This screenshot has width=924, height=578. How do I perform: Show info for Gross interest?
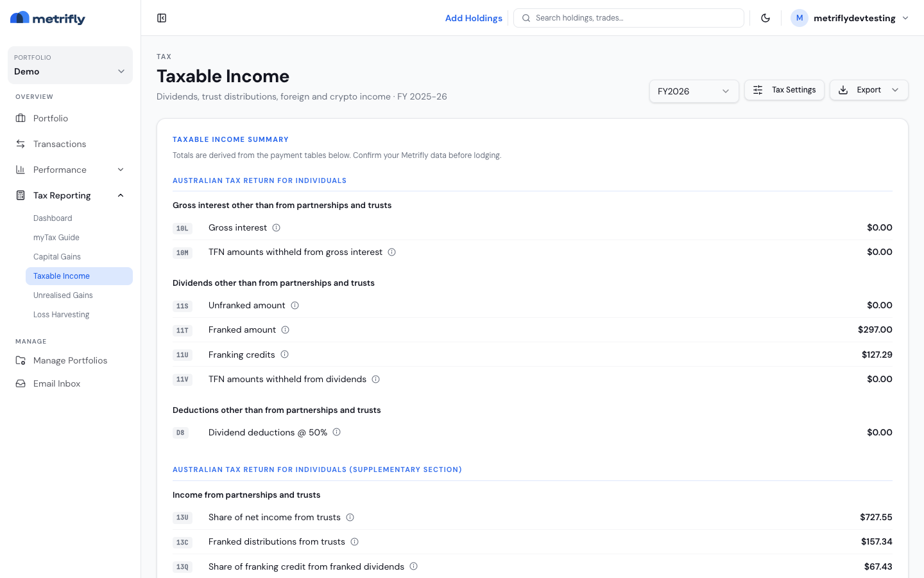[x=276, y=228]
